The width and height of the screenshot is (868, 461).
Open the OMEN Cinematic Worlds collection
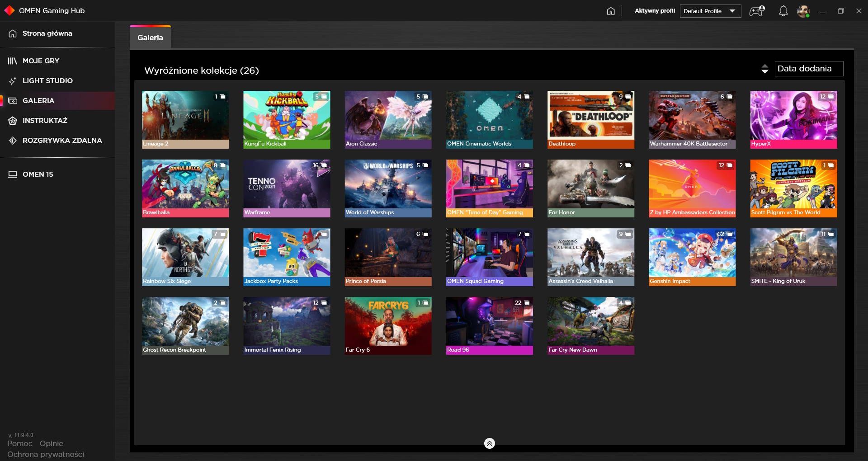tap(490, 120)
